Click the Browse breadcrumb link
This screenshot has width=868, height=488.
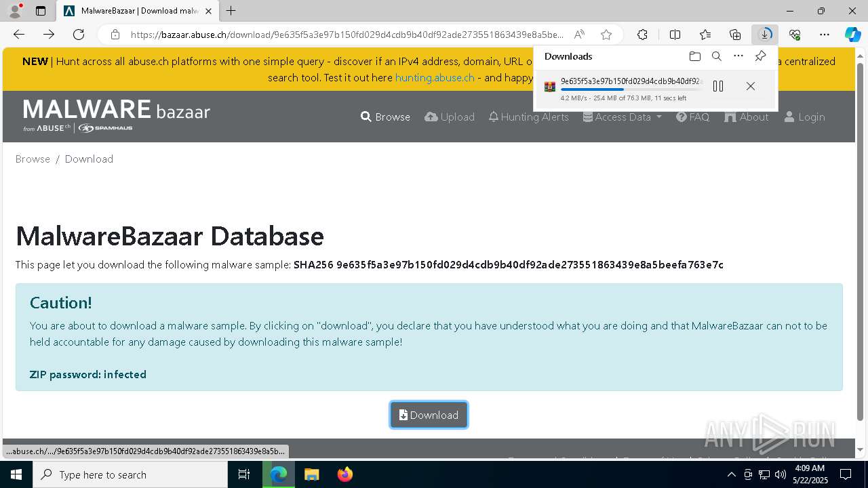pyautogui.click(x=33, y=159)
